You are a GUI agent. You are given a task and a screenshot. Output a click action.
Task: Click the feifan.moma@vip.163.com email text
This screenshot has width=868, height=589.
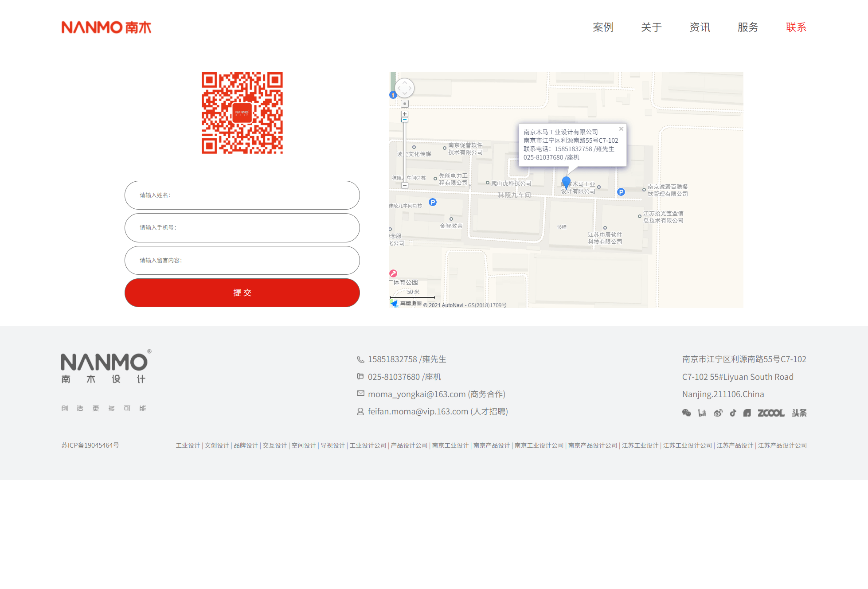tap(438, 412)
